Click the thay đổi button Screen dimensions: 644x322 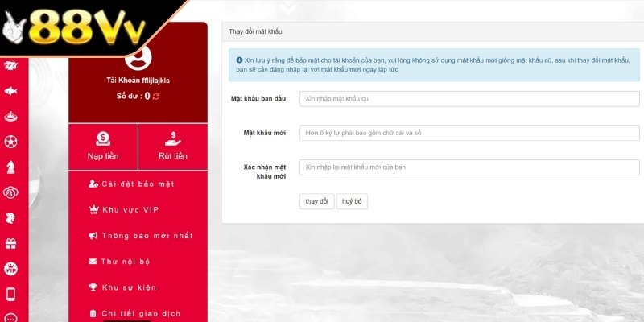pos(317,201)
